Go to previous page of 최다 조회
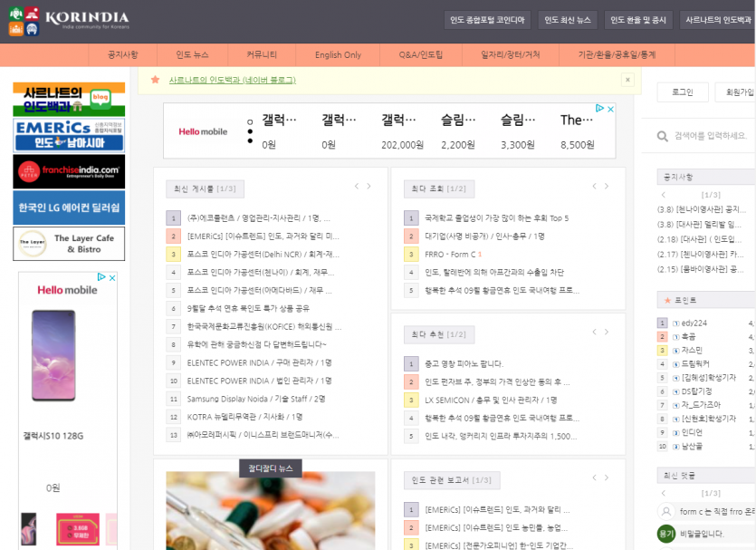The width and height of the screenshot is (756, 550). (x=594, y=187)
